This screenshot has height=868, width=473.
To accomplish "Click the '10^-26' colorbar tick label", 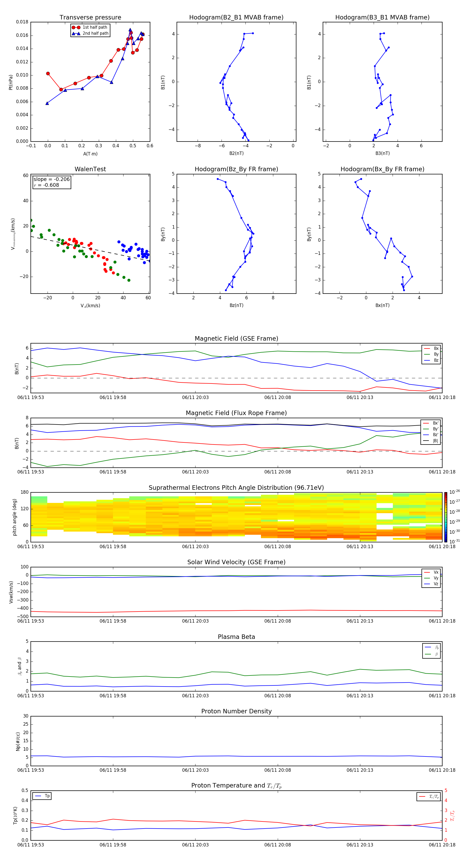I will (x=455, y=492).
